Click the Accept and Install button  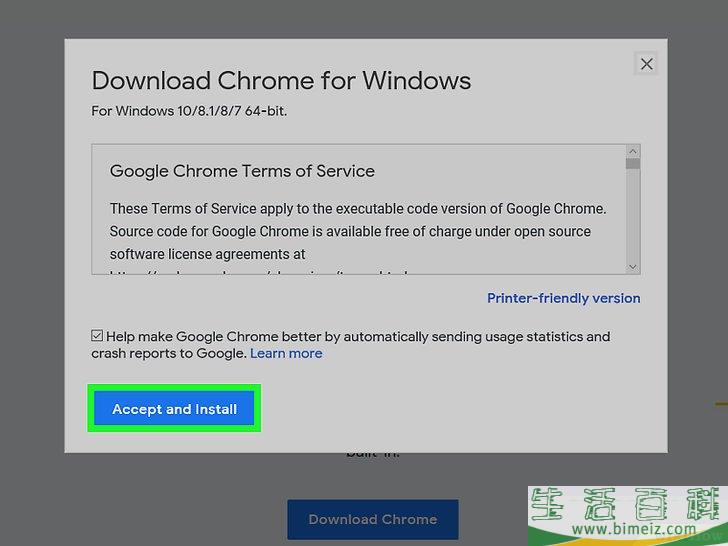pyautogui.click(x=174, y=408)
